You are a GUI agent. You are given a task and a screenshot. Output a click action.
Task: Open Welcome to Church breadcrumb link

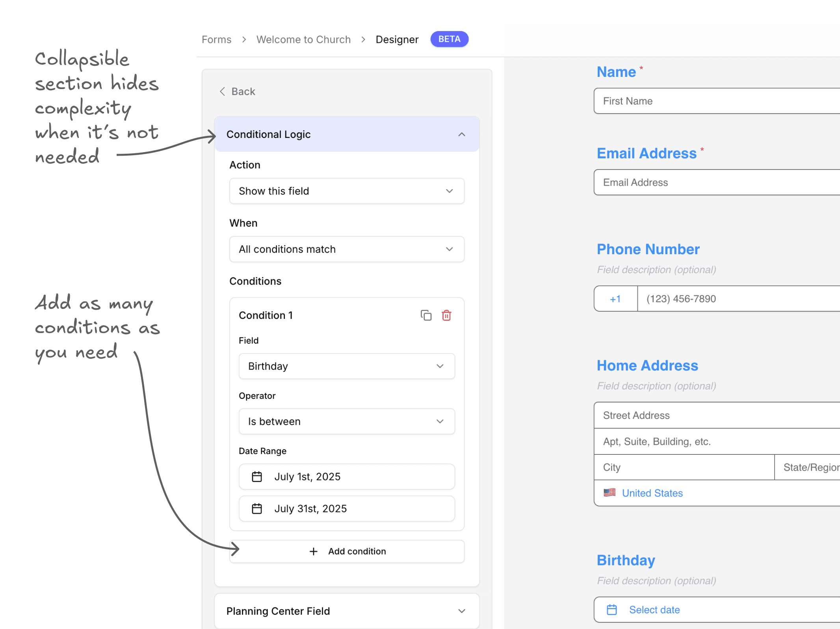pyautogui.click(x=303, y=39)
